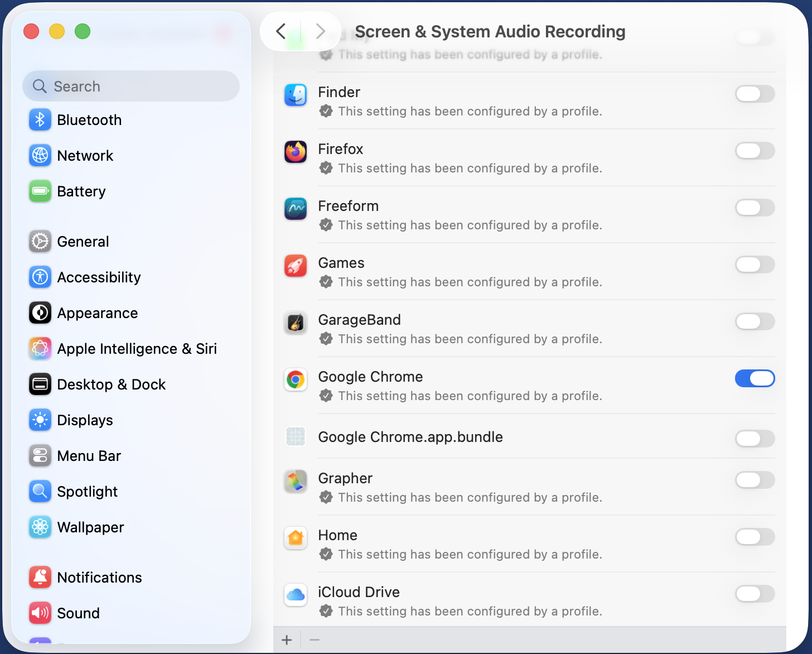Click the Bluetooth icon in sidebar

[40, 120]
